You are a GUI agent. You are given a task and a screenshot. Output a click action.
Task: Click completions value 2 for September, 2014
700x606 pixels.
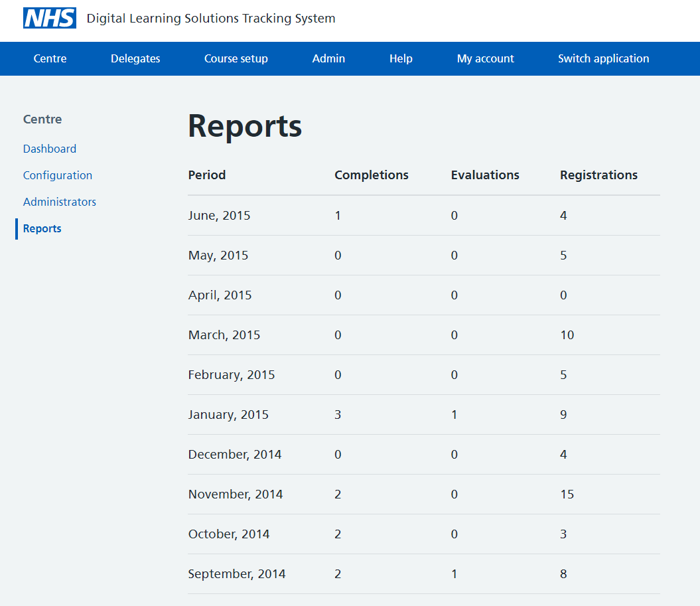[x=338, y=574]
